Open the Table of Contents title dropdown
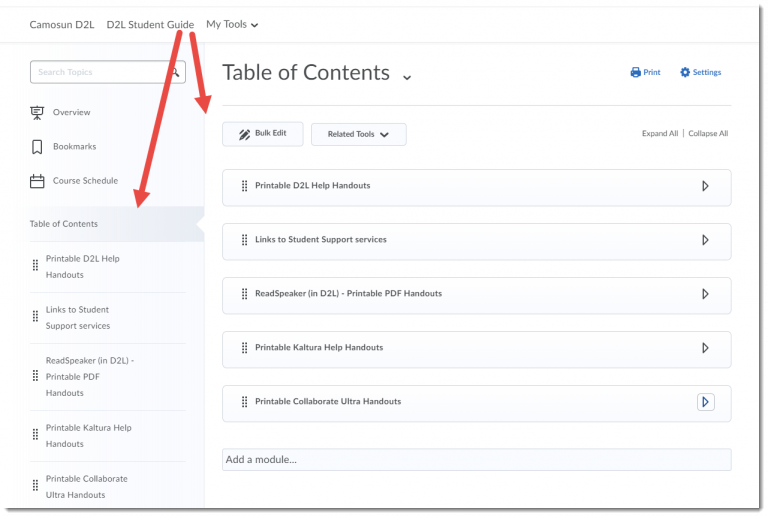The height and width of the screenshot is (517, 768). 407,76
